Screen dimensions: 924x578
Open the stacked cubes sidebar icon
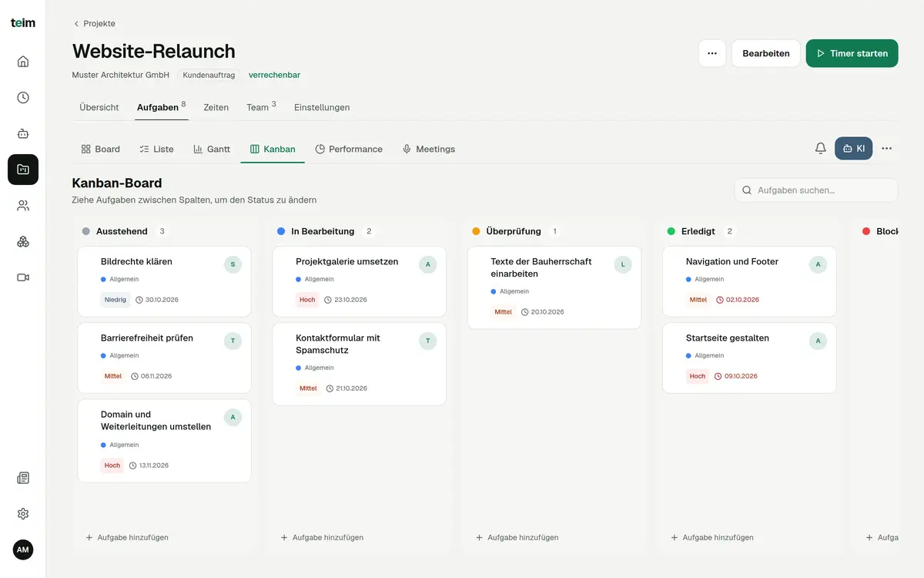pos(23,241)
